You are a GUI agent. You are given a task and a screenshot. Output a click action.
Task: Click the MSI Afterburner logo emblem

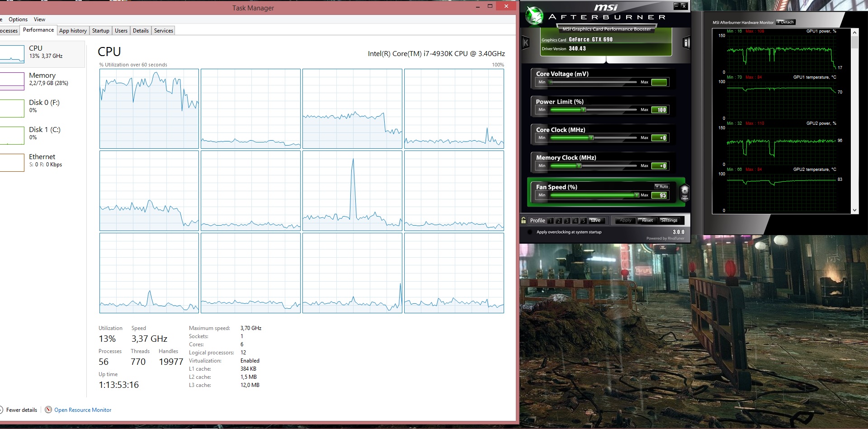pos(534,16)
